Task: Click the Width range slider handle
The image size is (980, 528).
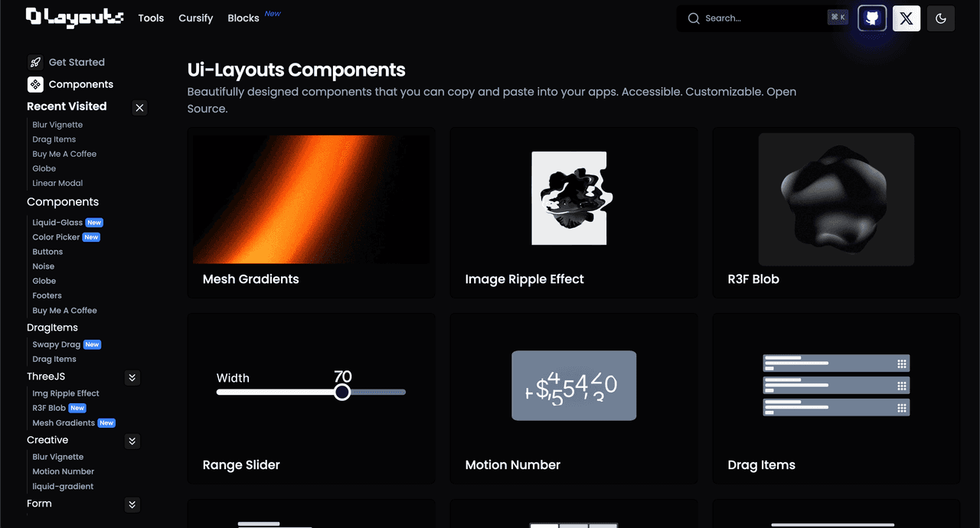Action: [342, 392]
